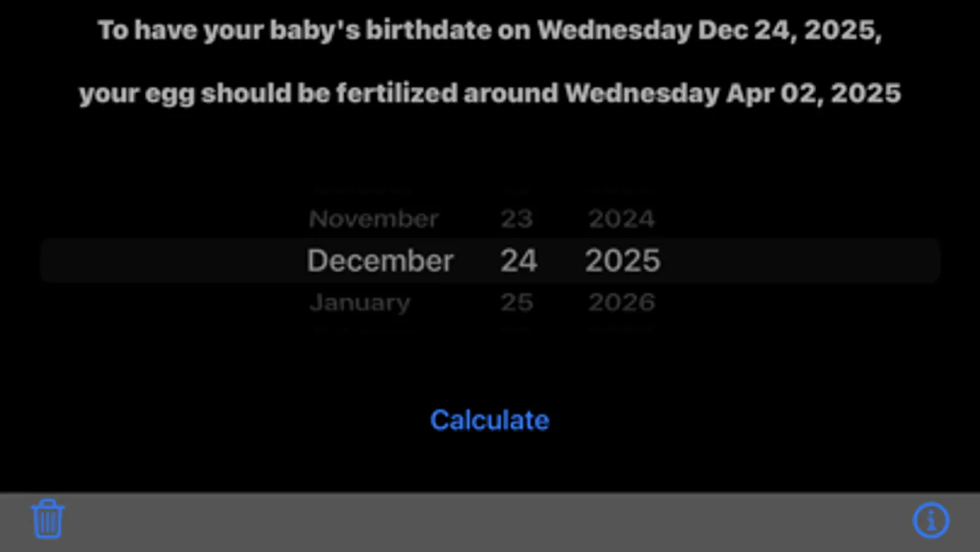Click the Calculate button
The image size is (980, 552).
pyautogui.click(x=490, y=420)
